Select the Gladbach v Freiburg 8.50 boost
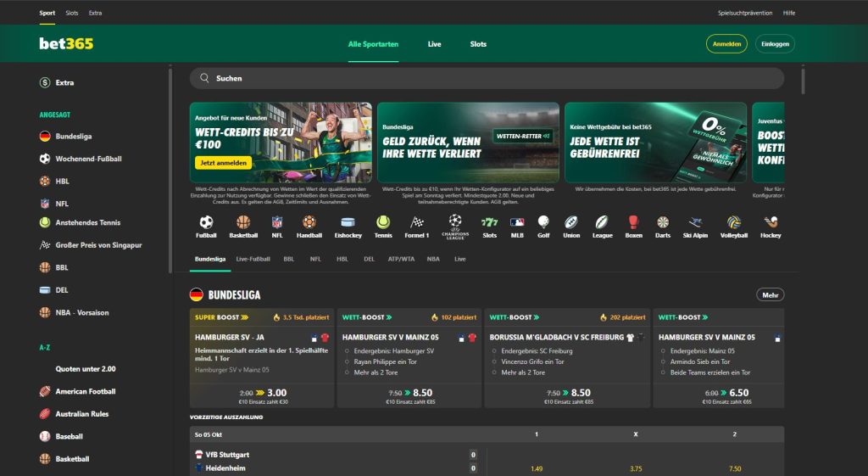This screenshot has height=476, width=868. (x=567, y=395)
